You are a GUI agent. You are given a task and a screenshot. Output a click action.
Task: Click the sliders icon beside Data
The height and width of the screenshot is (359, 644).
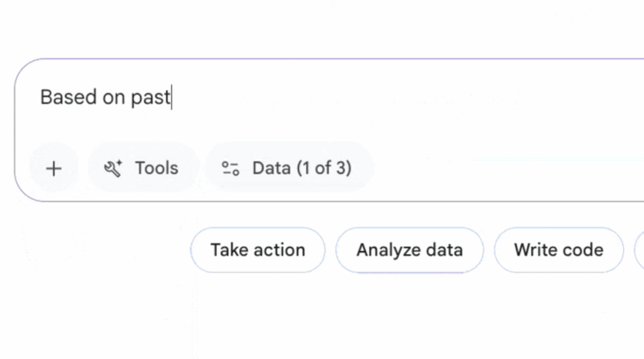click(x=230, y=168)
